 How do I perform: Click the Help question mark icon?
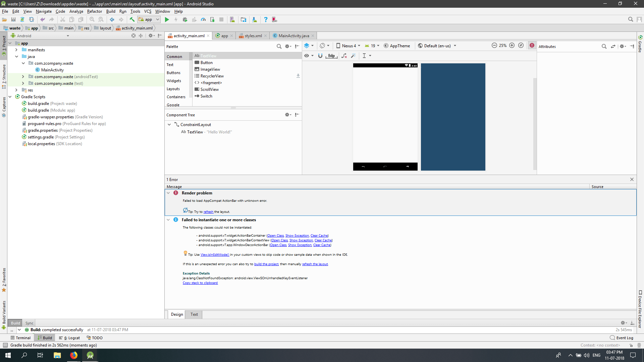point(266,20)
